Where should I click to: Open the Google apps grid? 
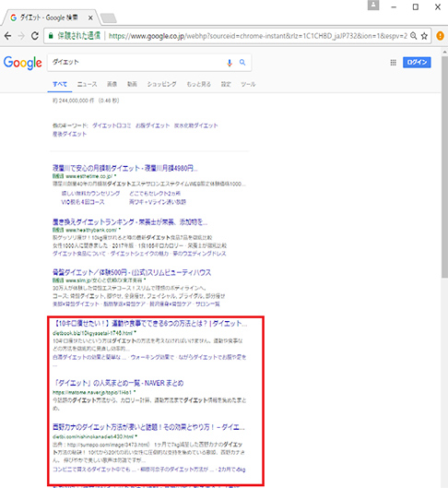point(394,63)
